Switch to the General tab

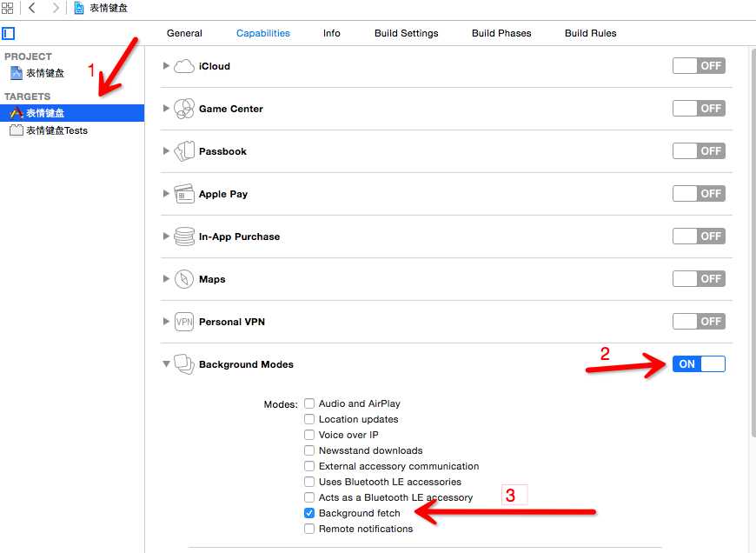pos(184,33)
